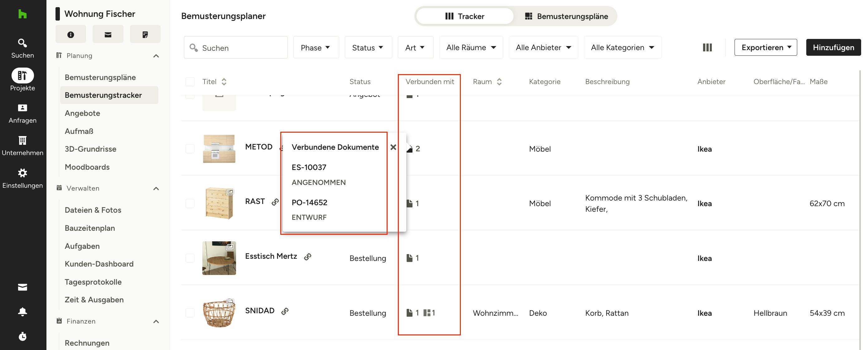Open the Phase filter dropdown
The image size is (868, 350).
(316, 47)
